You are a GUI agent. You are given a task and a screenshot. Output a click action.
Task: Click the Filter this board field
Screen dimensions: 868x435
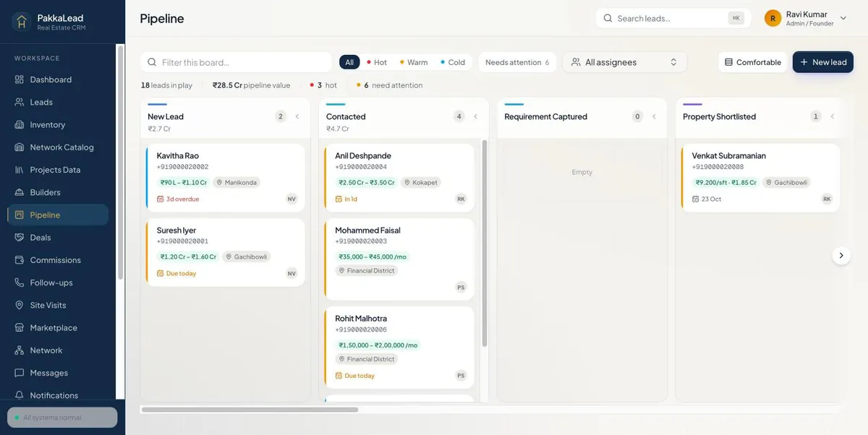click(237, 62)
